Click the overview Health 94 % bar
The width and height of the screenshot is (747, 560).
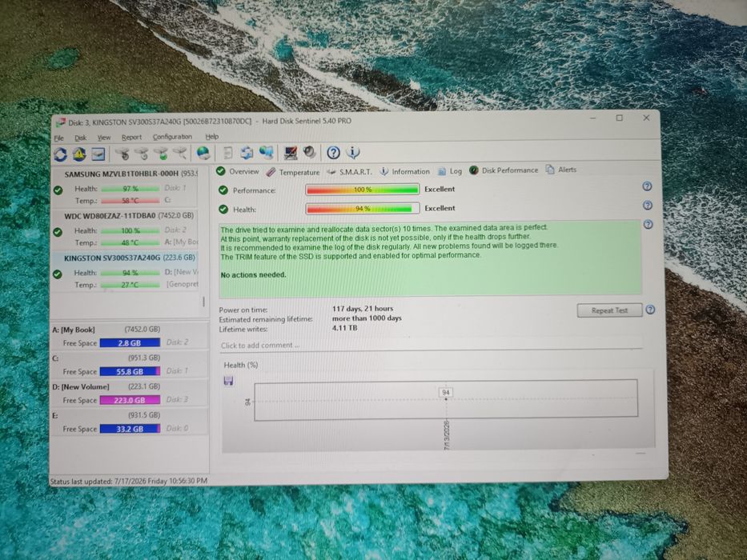tap(363, 209)
